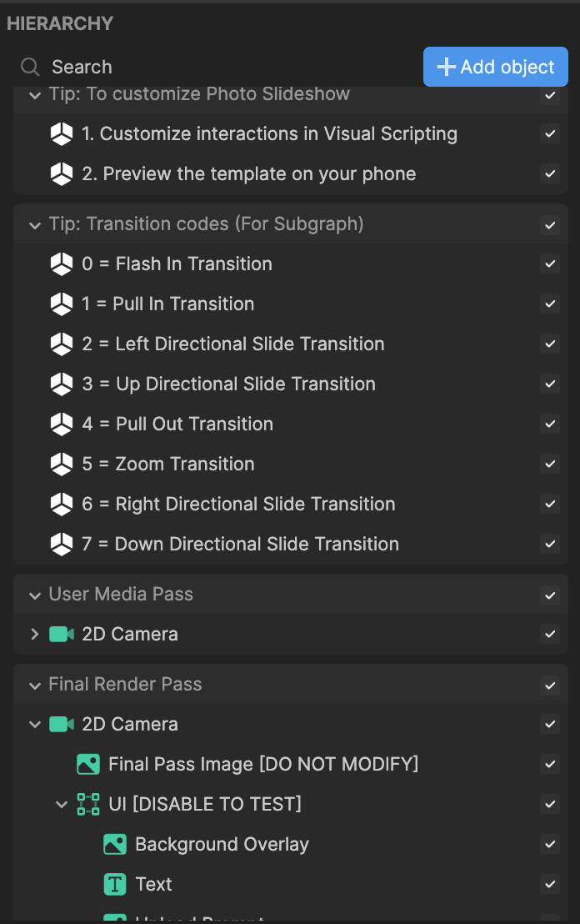Select the UI screen transform icon

click(x=88, y=805)
